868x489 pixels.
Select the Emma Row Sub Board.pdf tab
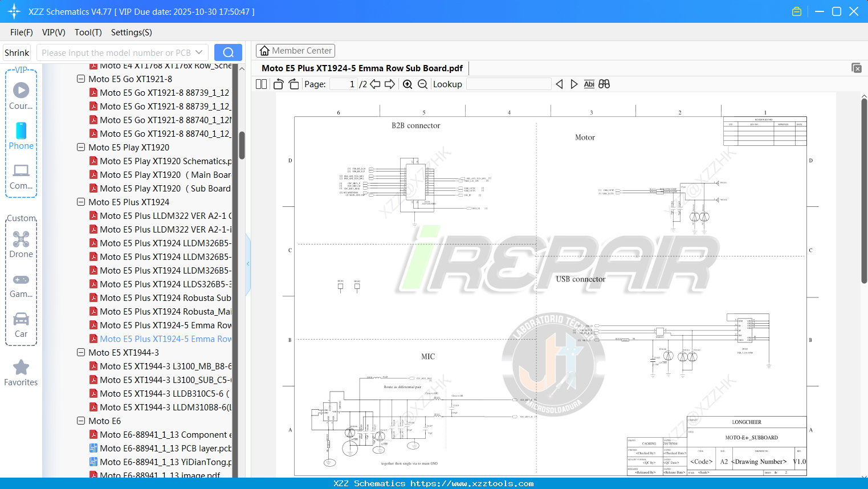pos(362,68)
